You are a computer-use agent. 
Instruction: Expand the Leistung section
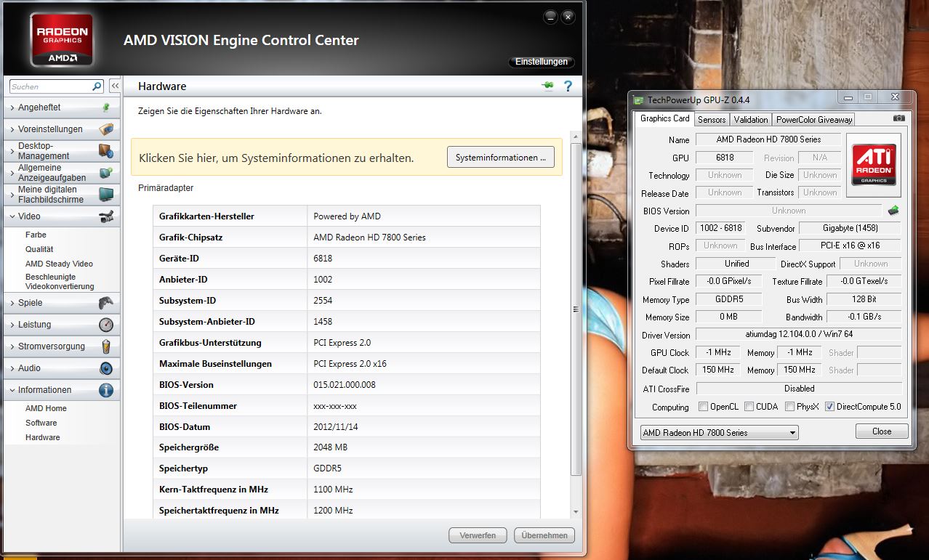(60, 325)
